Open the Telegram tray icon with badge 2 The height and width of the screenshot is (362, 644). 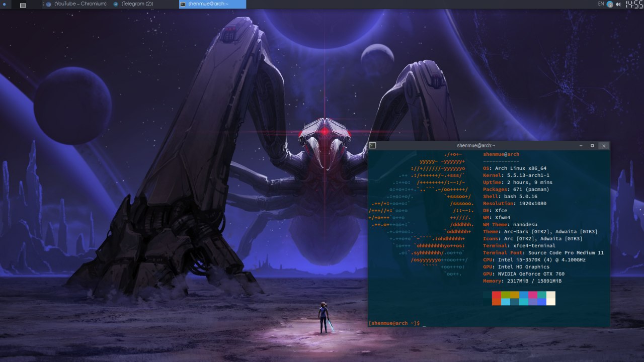(x=610, y=4)
